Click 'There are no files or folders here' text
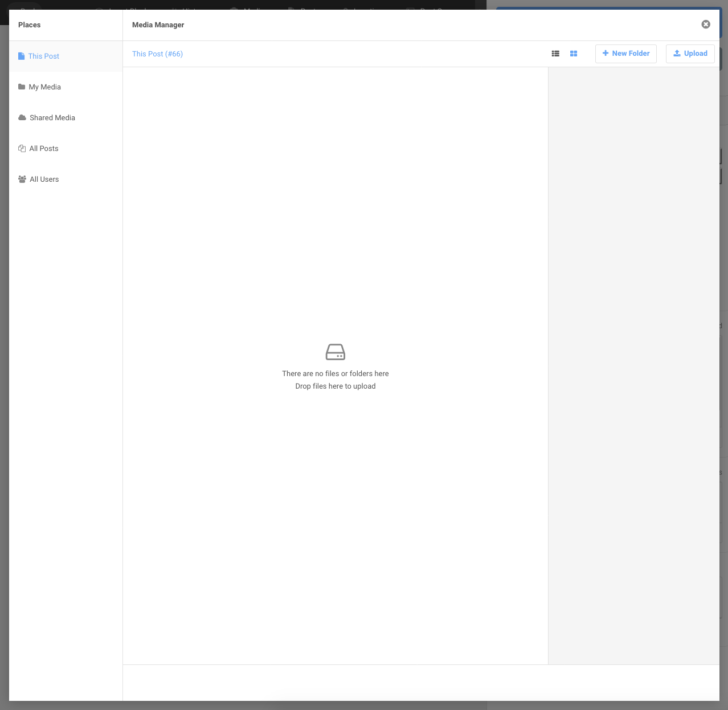Image resolution: width=728 pixels, height=710 pixels. [x=336, y=374]
